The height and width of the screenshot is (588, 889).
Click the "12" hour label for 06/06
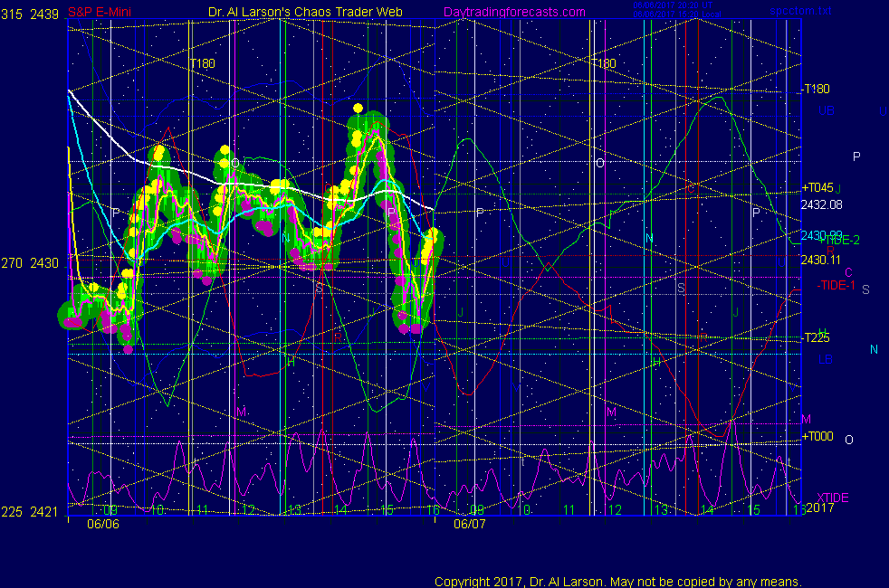tap(248, 510)
